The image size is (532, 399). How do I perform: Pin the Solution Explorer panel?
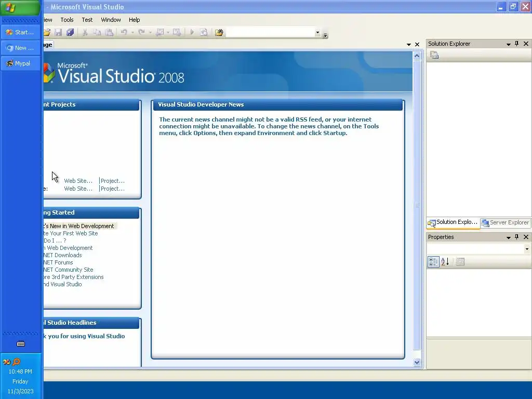point(517,44)
